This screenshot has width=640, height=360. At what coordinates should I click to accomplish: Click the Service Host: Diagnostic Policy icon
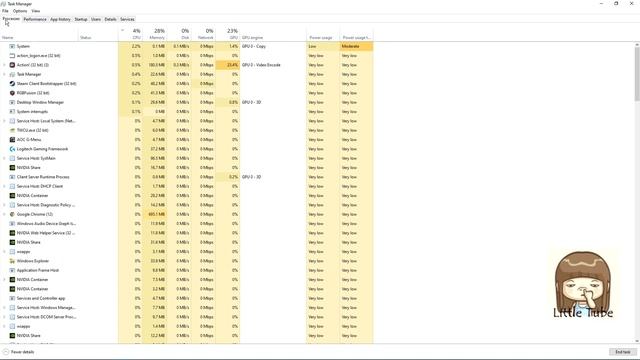pos(12,205)
